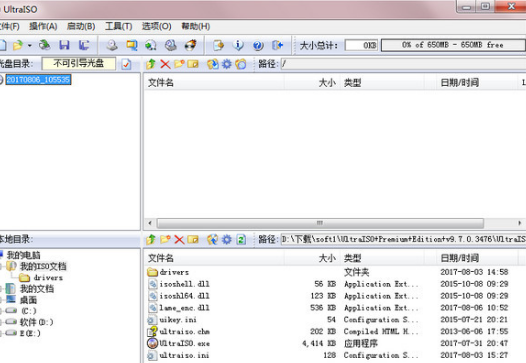Screen dimensions: 526x363
Task: Create new folder in image pane
Action: tap(179, 64)
